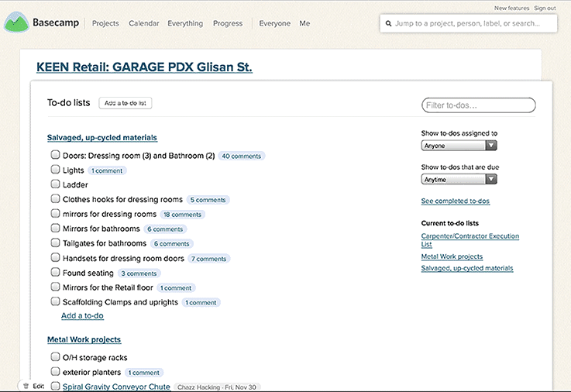
Task: Open Salvaged, up-cycled materials list heading
Action: pyautogui.click(x=102, y=138)
